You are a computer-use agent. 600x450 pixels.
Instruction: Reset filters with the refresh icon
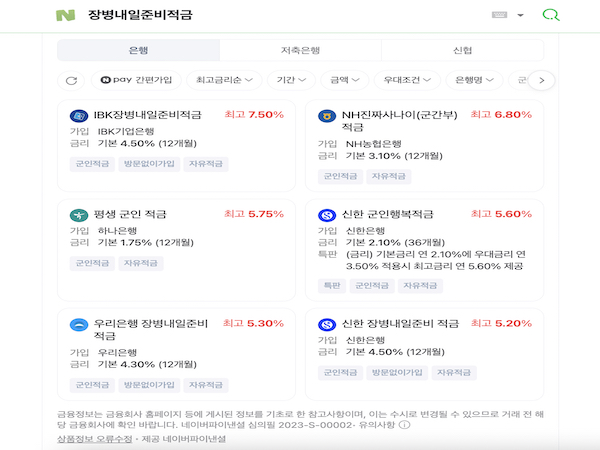(71, 80)
